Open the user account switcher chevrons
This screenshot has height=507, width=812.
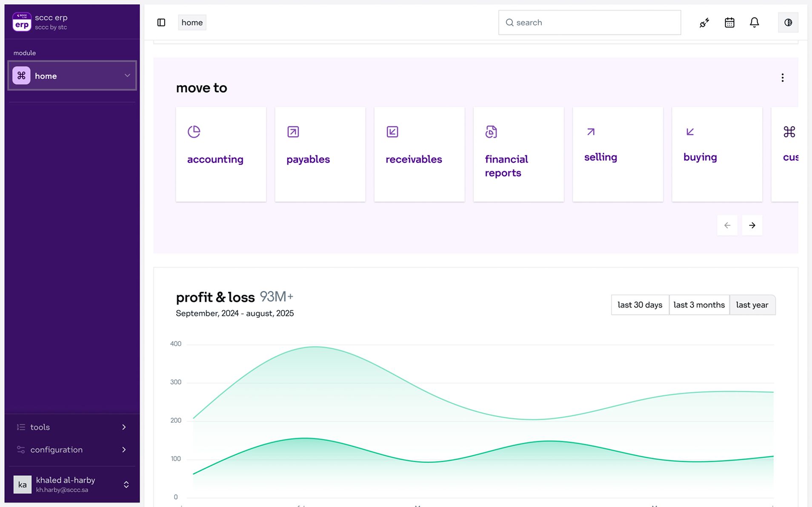click(x=126, y=484)
